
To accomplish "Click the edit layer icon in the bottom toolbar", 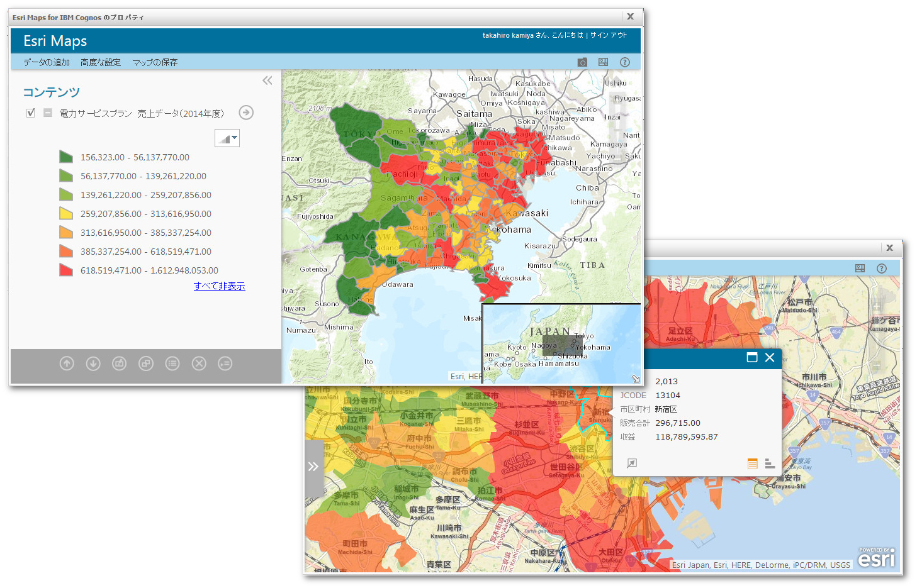I will tap(120, 363).
